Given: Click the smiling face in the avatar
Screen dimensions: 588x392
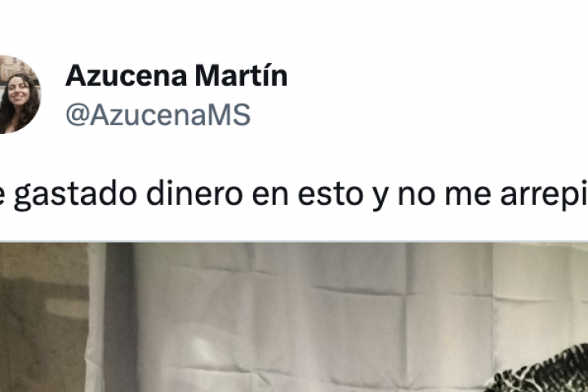Looking at the screenshot, I should 18,90.
